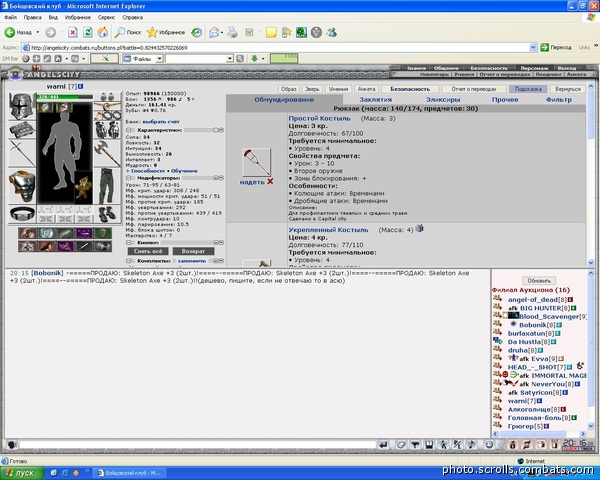The image size is (600, 480).
Task: Click the equipped green pants slot
Action: pos(107,186)
